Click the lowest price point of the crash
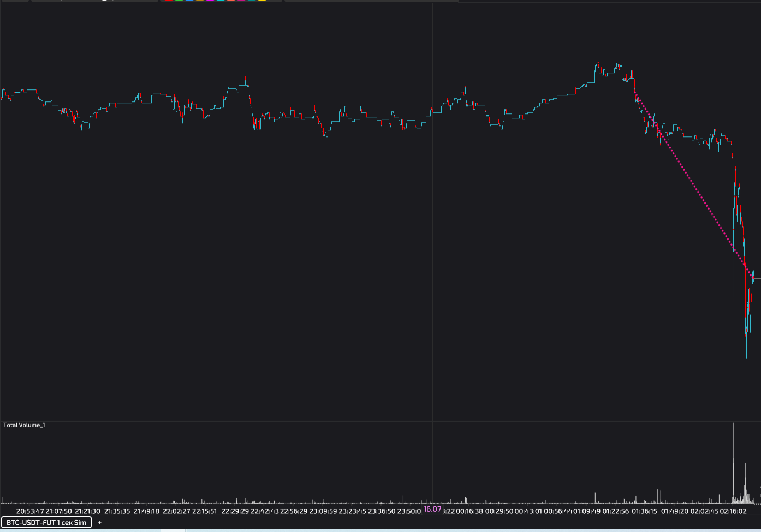 click(x=746, y=357)
